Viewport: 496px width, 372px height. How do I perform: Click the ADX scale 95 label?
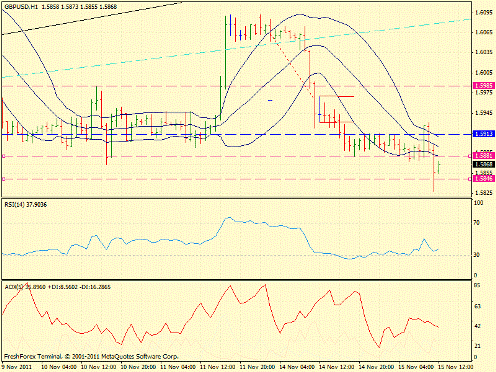(x=478, y=285)
